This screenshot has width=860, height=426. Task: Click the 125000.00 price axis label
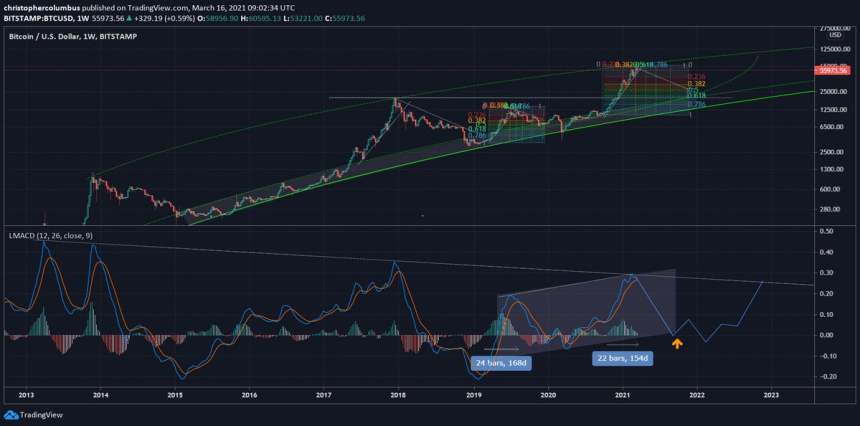click(x=835, y=49)
